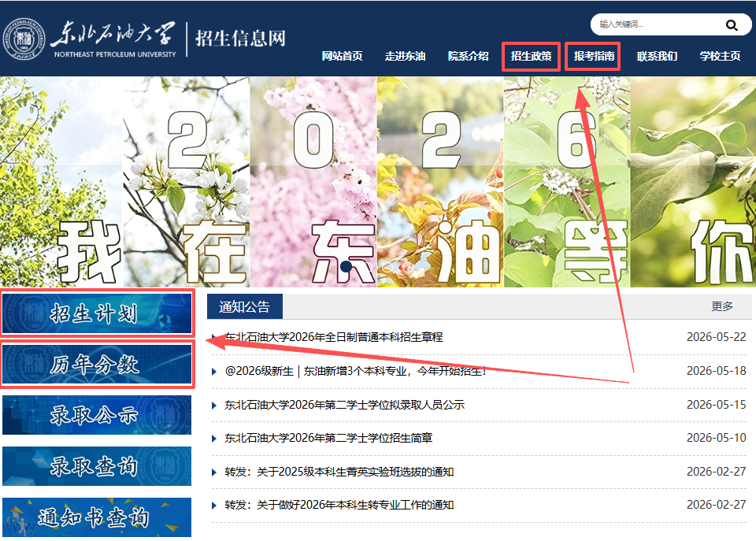Visit 学校主页 from the navigation
756x541 pixels.
point(721,57)
